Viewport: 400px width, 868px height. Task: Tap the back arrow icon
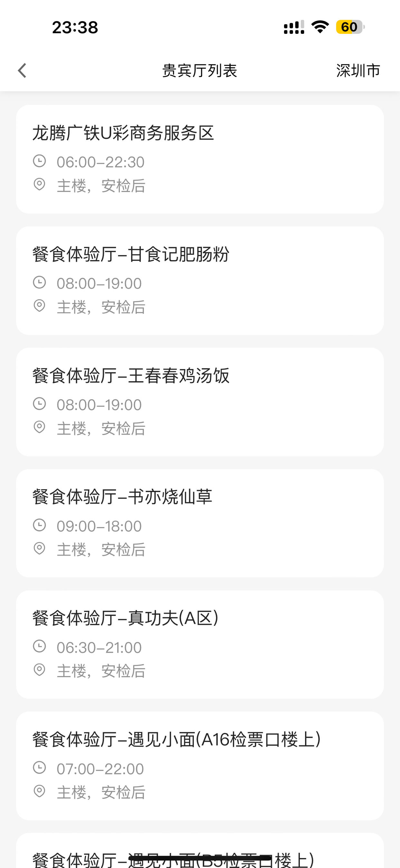pos(22,70)
